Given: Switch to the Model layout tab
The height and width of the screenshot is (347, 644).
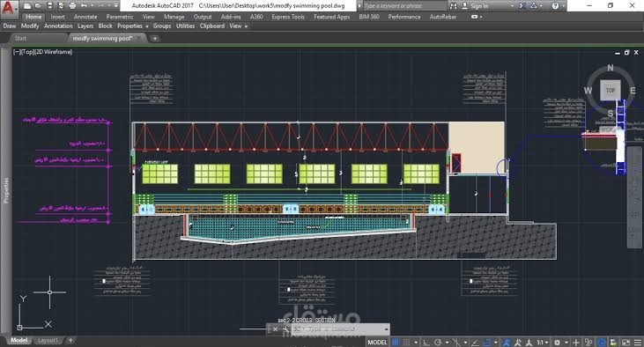Looking at the screenshot, I should [x=19, y=341].
